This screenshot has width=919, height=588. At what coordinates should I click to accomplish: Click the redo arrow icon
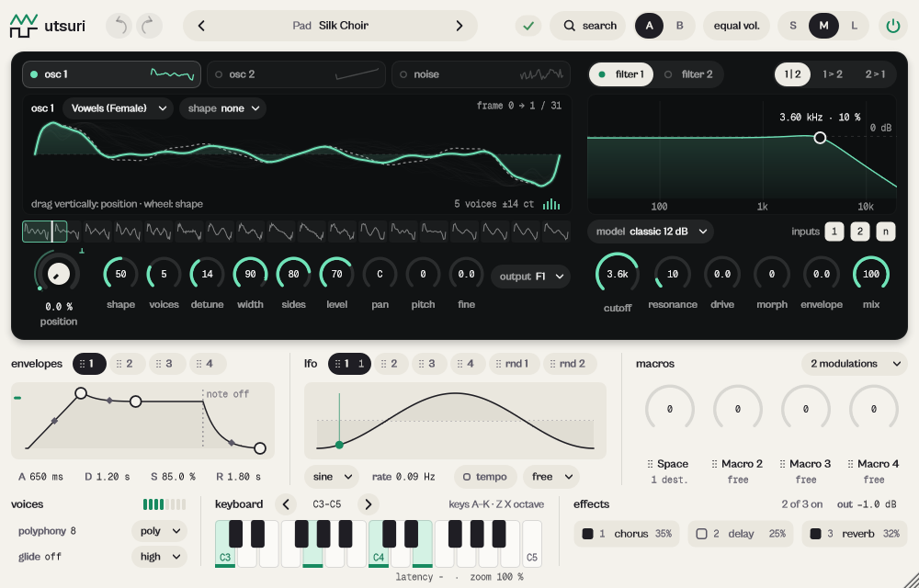pyautogui.click(x=149, y=26)
